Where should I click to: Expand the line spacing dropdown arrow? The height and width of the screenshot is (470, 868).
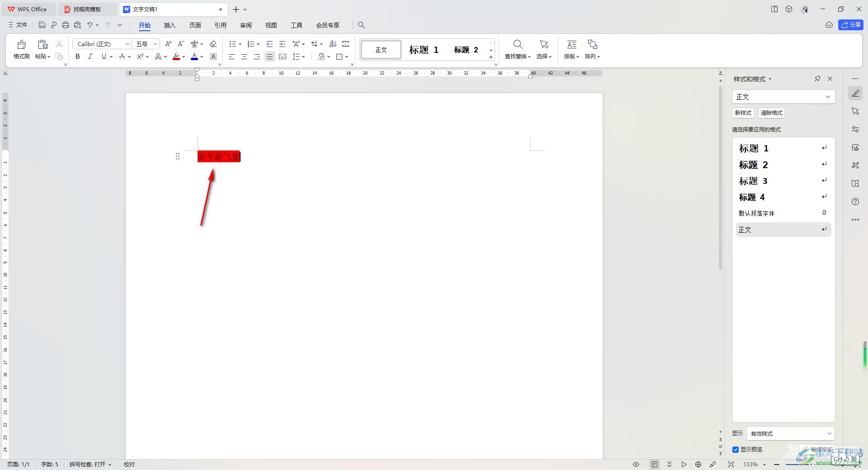pyautogui.click(x=303, y=56)
